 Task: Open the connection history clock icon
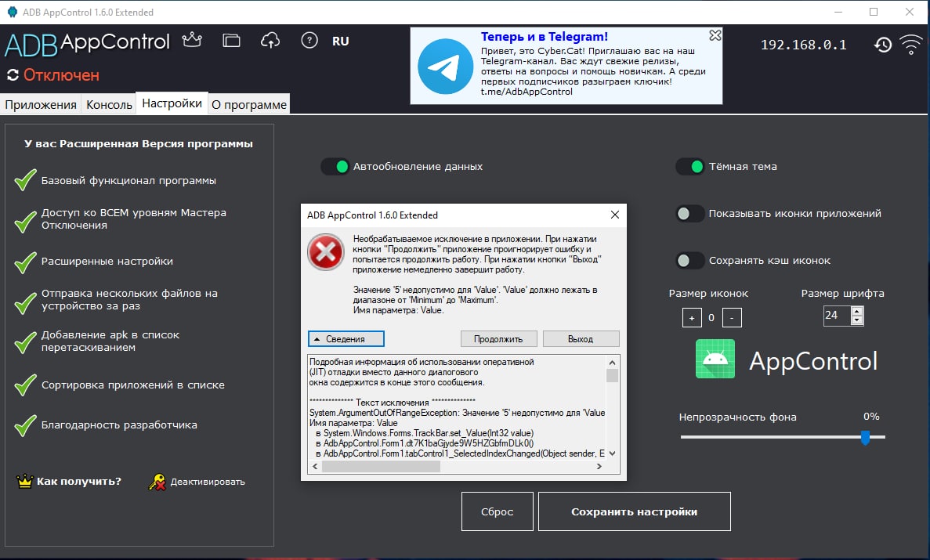point(883,45)
